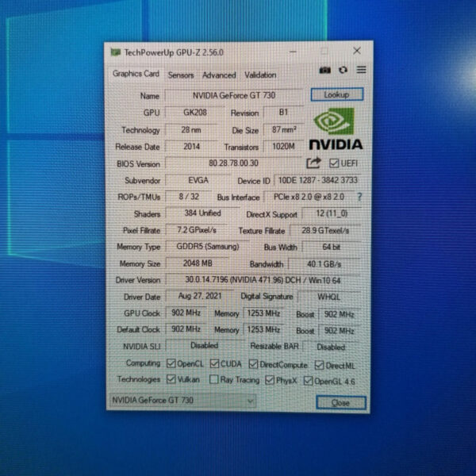
Task: Switch to the Sensors tab
Action: pyautogui.click(x=181, y=75)
